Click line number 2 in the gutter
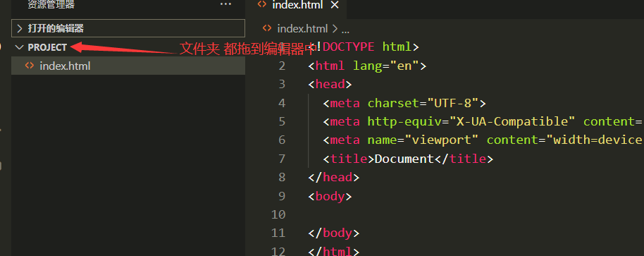 coord(282,66)
